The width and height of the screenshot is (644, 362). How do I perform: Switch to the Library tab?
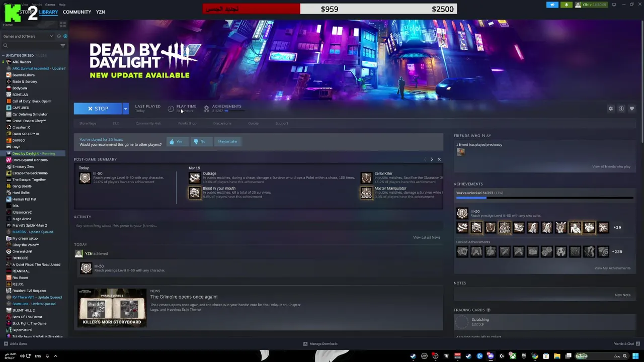coord(48,12)
